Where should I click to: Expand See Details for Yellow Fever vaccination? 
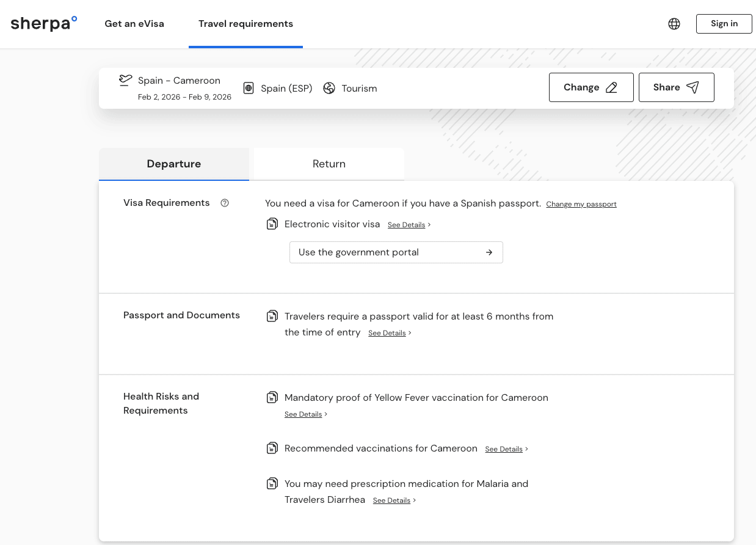(x=305, y=414)
